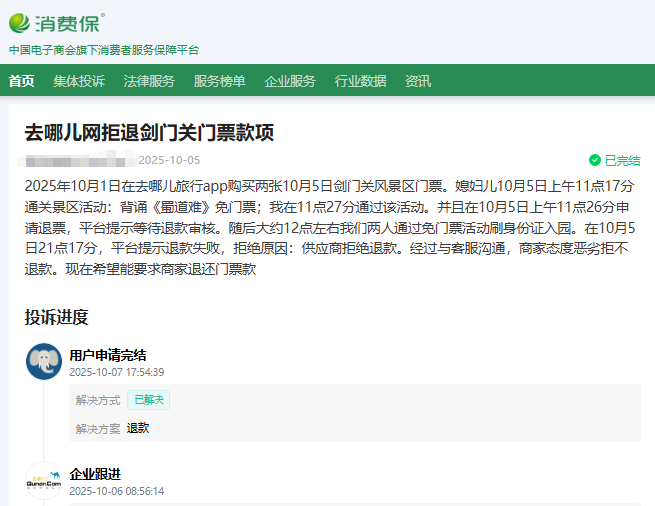Click the 中国电子商会 platform tagline
The height and width of the screenshot is (506, 655).
pyautogui.click(x=104, y=49)
